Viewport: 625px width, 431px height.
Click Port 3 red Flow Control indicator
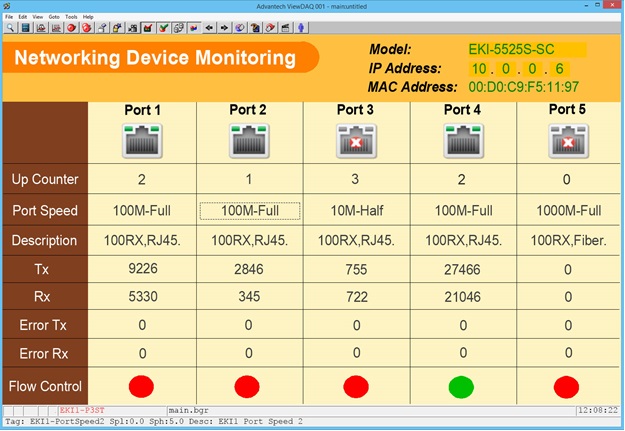pos(356,386)
